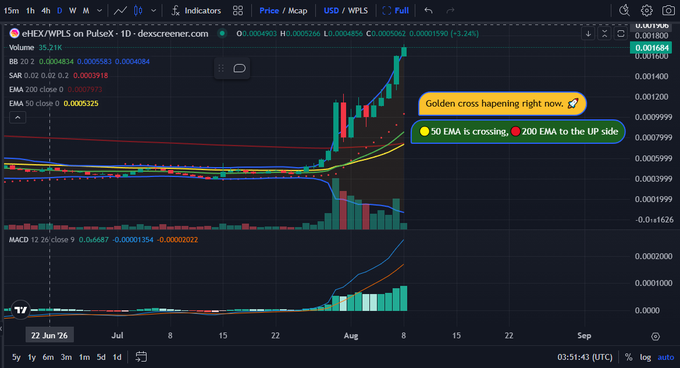Select the 4h timeframe
This screenshot has height=368, width=680.
point(46,10)
